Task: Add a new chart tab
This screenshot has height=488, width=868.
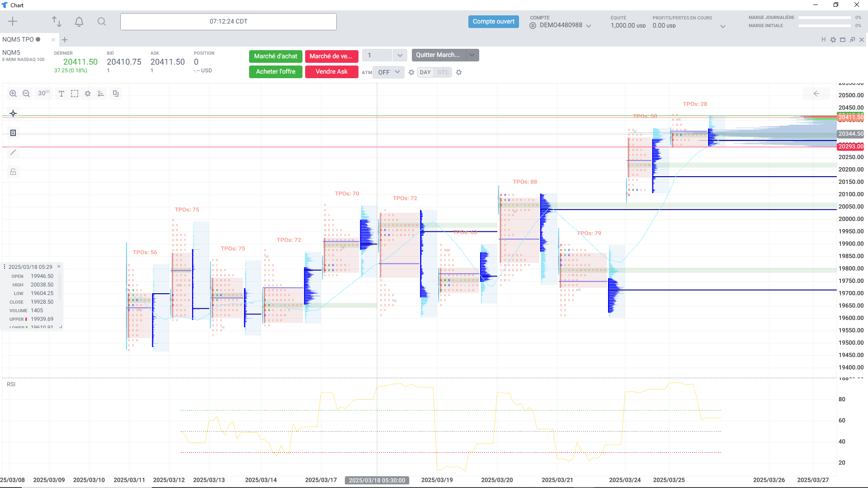Action: coord(65,40)
